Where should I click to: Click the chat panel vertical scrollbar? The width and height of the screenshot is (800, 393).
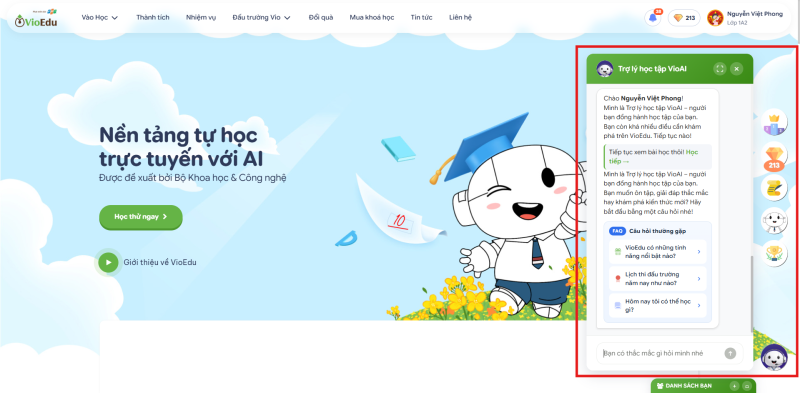click(x=751, y=293)
